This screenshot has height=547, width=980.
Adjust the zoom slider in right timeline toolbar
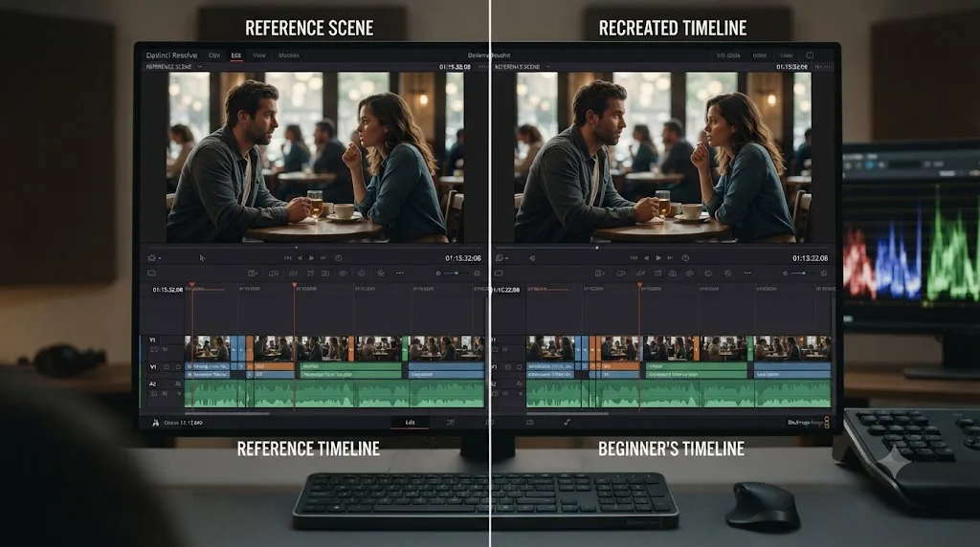pos(803,273)
